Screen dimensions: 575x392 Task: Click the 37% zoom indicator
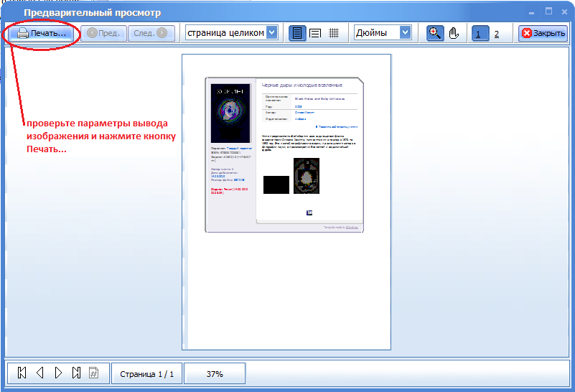pyautogui.click(x=215, y=373)
